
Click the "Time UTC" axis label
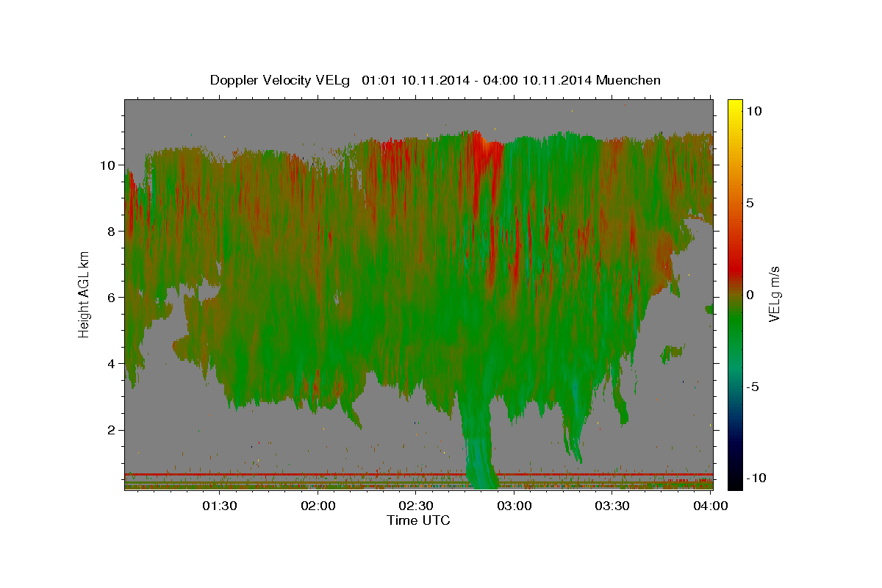tap(418, 520)
